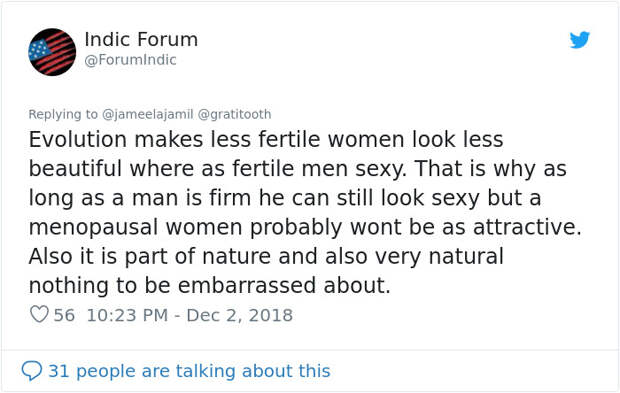This screenshot has width=620, height=393.
Task: Open '31 people are talking about this'
Action: pyautogui.click(x=189, y=371)
